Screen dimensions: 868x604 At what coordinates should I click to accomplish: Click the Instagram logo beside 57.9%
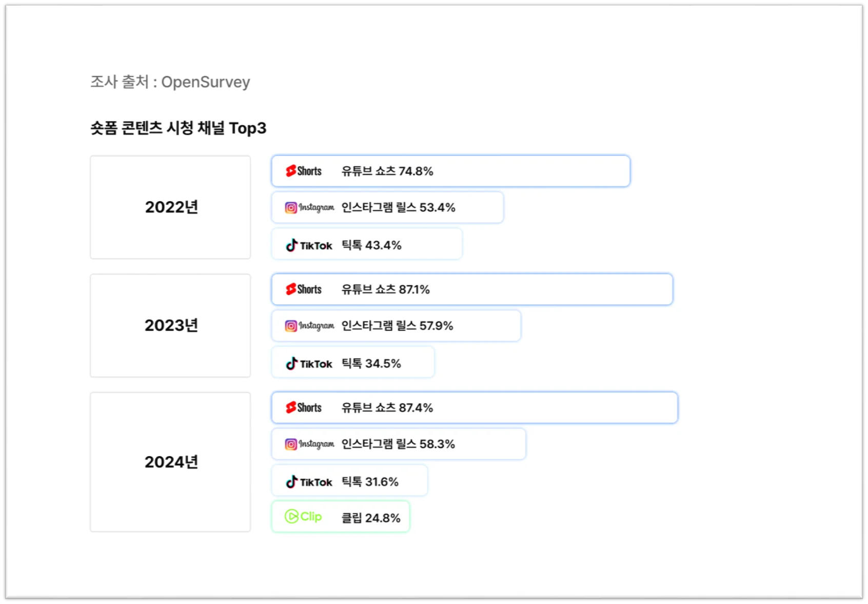(x=309, y=326)
